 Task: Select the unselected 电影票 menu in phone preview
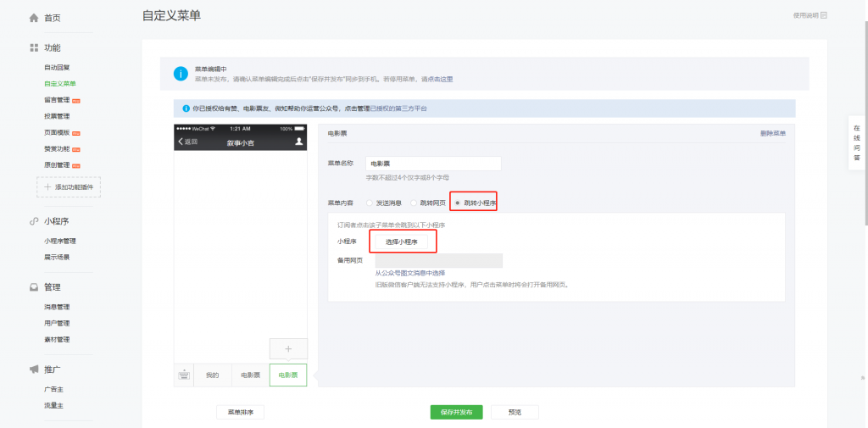pos(250,375)
